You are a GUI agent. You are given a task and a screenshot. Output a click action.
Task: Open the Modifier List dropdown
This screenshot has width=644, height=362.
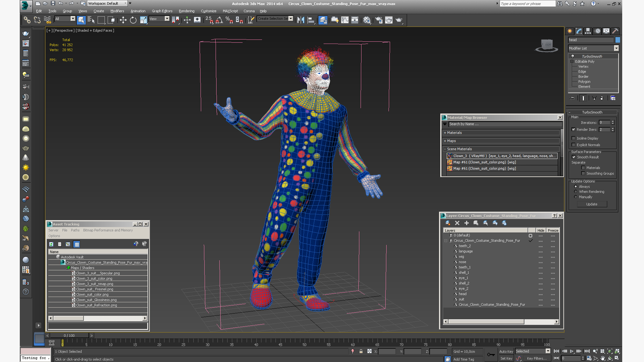[616, 48]
